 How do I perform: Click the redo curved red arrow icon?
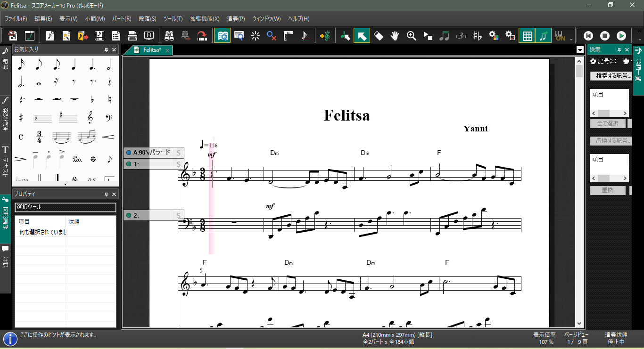[x=203, y=36]
